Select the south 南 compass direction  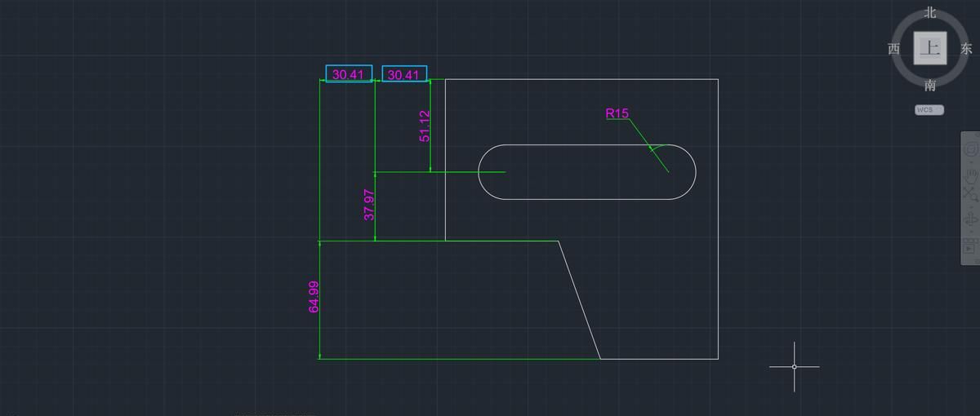pos(930,85)
